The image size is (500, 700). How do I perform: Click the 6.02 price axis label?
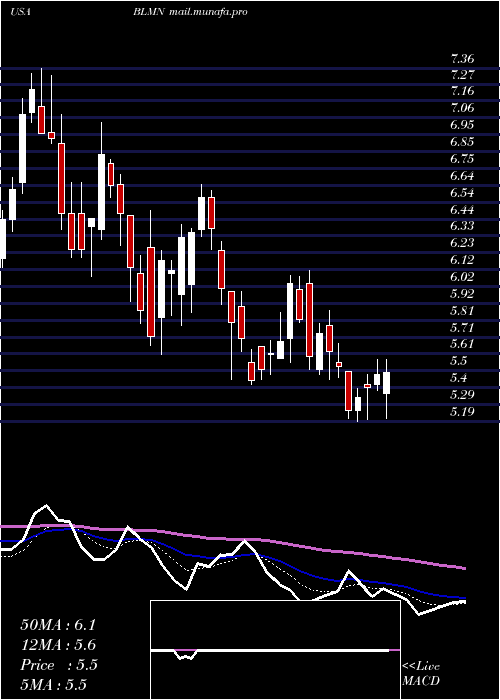pyautogui.click(x=462, y=277)
